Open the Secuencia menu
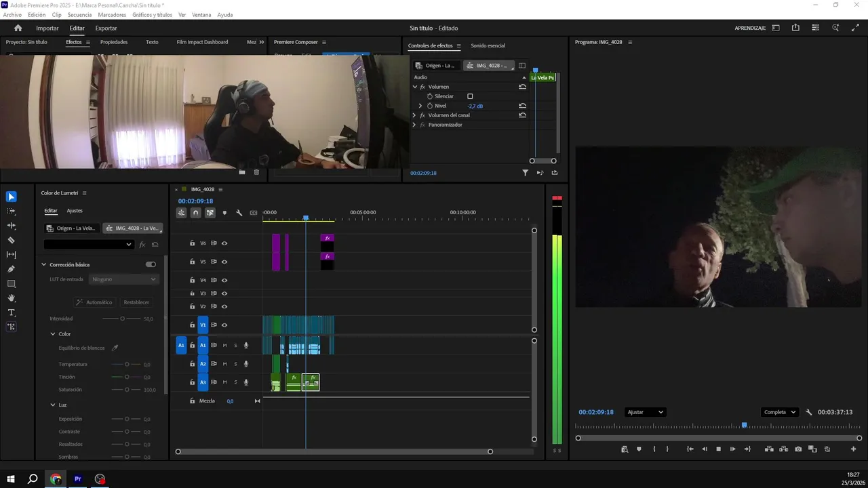The height and width of the screenshot is (488, 868). pos(79,15)
